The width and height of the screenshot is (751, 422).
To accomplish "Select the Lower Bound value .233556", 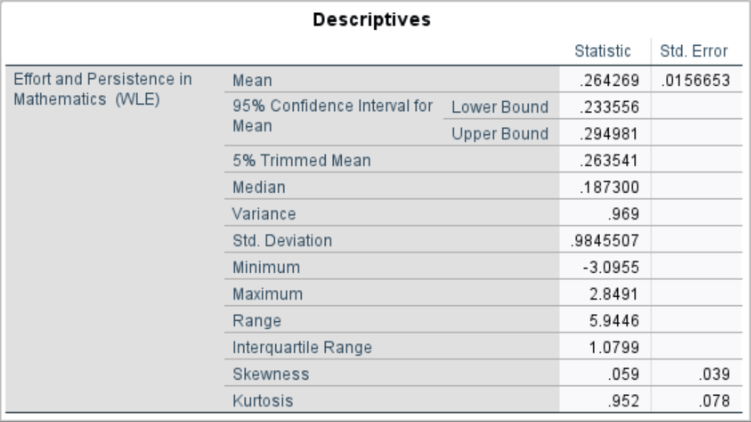I will coord(608,107).
